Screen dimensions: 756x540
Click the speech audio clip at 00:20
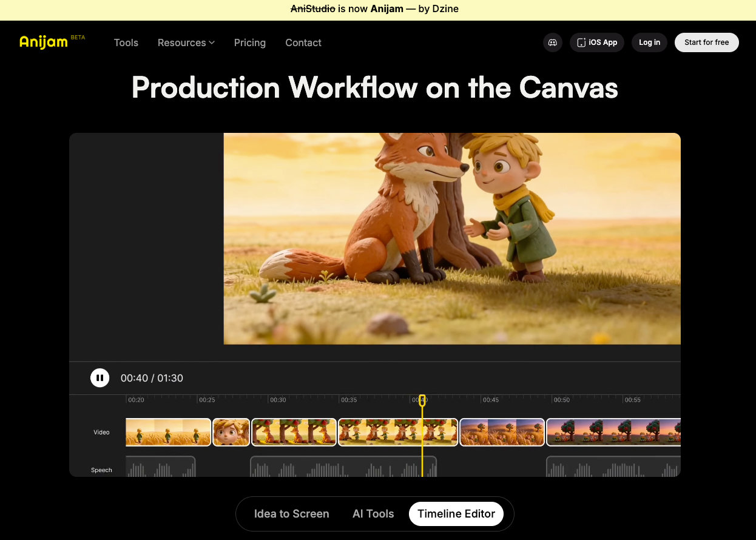[160, 466]
